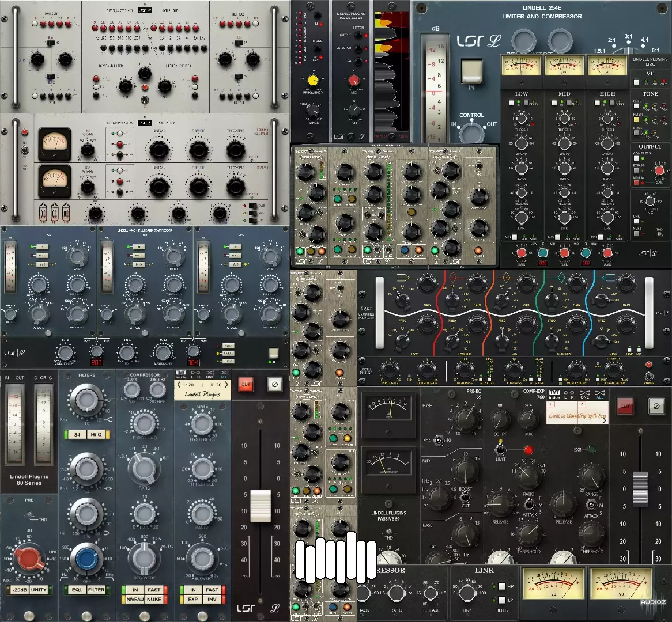The height and width of the screenshot is (622, 672).
Task: Click the yellow FREQUENCY knob
Action: tap(314, 81)
